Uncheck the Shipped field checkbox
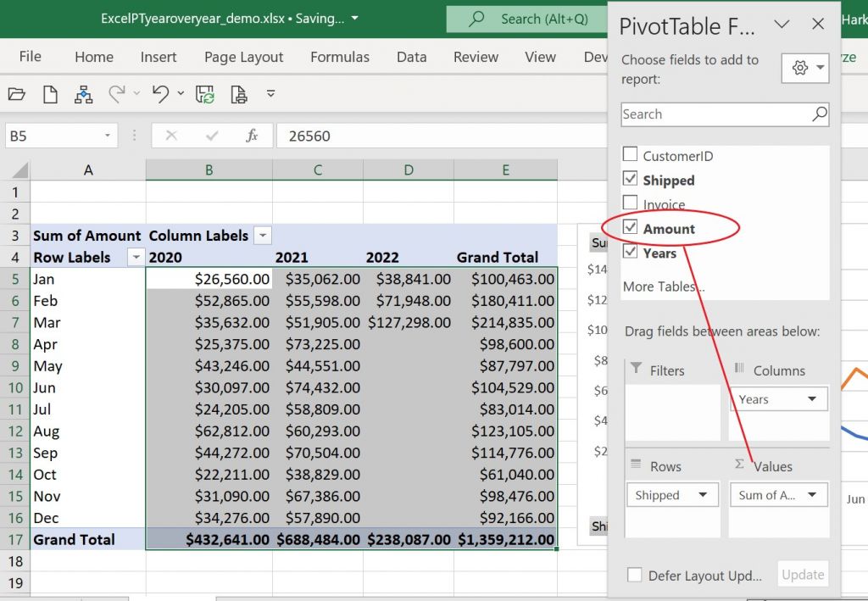 (630, 179)
